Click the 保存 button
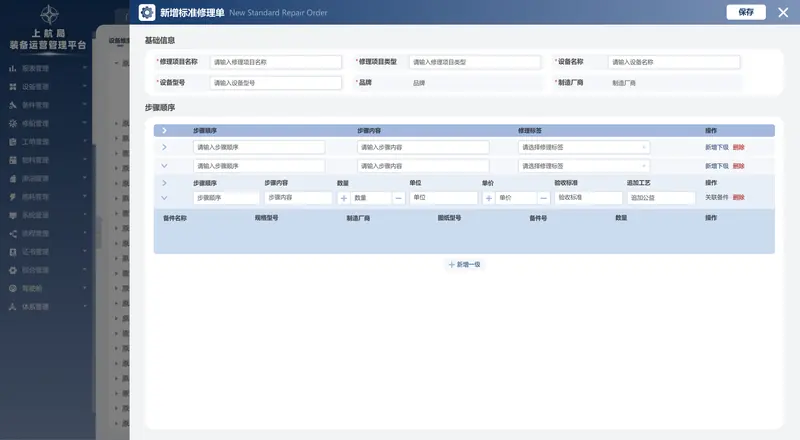The height and width of the screenshot is (440, 800). [746, 12]
